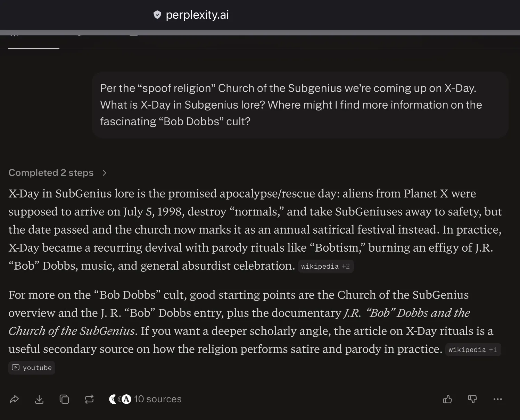Give the answer a thumbs up

point(447,399)
